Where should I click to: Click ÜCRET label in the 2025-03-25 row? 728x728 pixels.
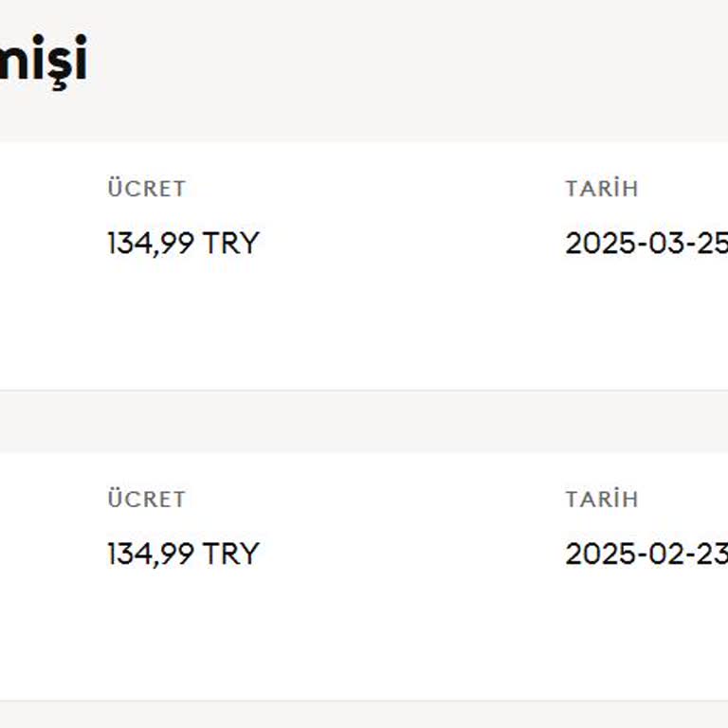coord(146,189)
